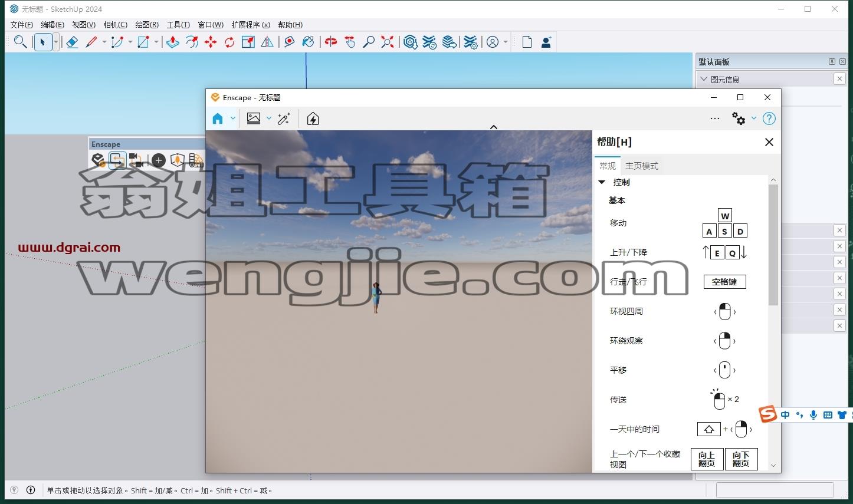The width and height of the screenshot is (853, 504).
Task: Activate the Orbit camera tool
Action: coord(331,42)
